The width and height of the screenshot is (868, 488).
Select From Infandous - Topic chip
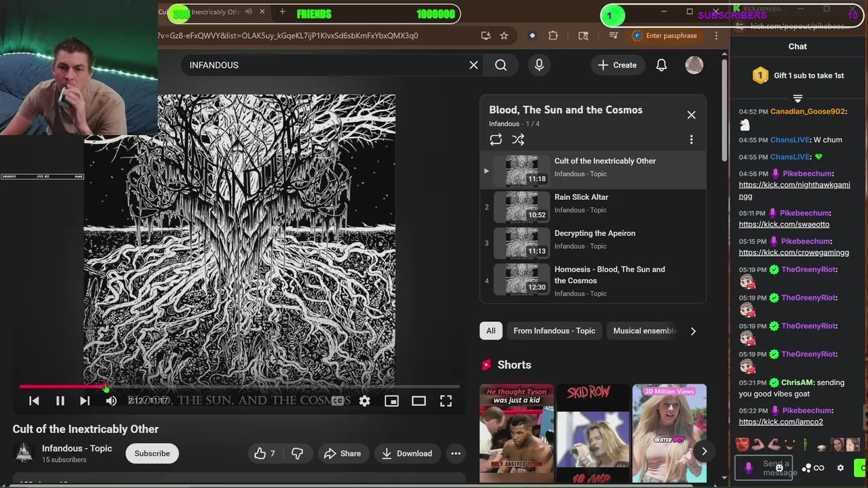(554, 331)
